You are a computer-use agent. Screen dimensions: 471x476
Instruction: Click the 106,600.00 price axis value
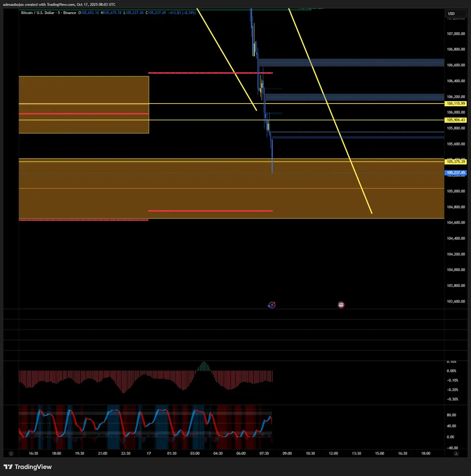pyautogui.click(x=456, y=65)
